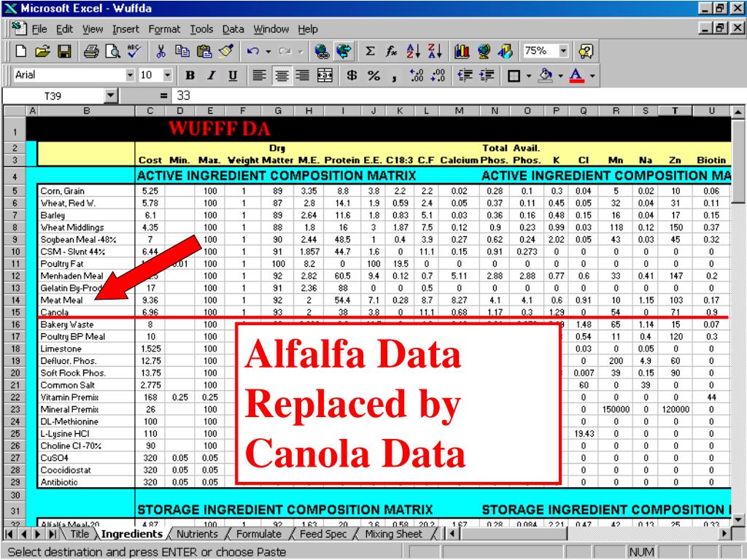The image size is (747, 560).
Task: Sort descending with the Z-A icon
Action: pyautogui.click(x=435, y=51)
